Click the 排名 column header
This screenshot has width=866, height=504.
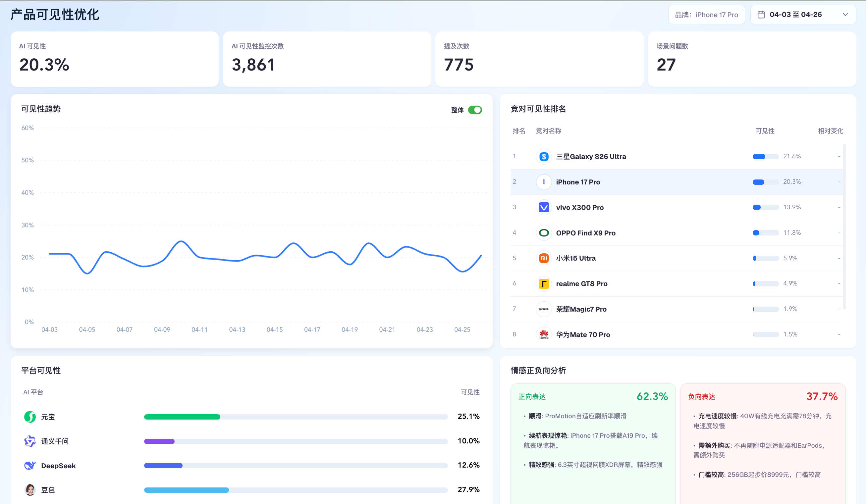click(x=519, y=131)
